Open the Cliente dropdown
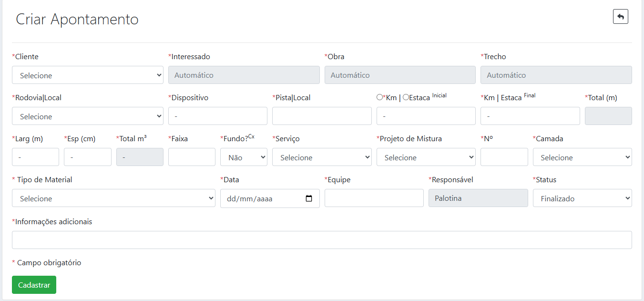Viewport: 644px width, 301px height. (x=87, y=75)
